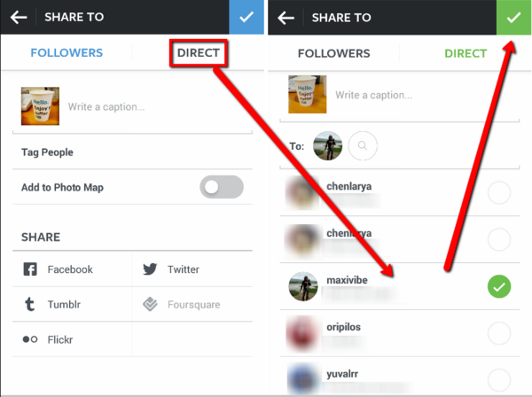Tap the green checkmark send button

point(513,18)
